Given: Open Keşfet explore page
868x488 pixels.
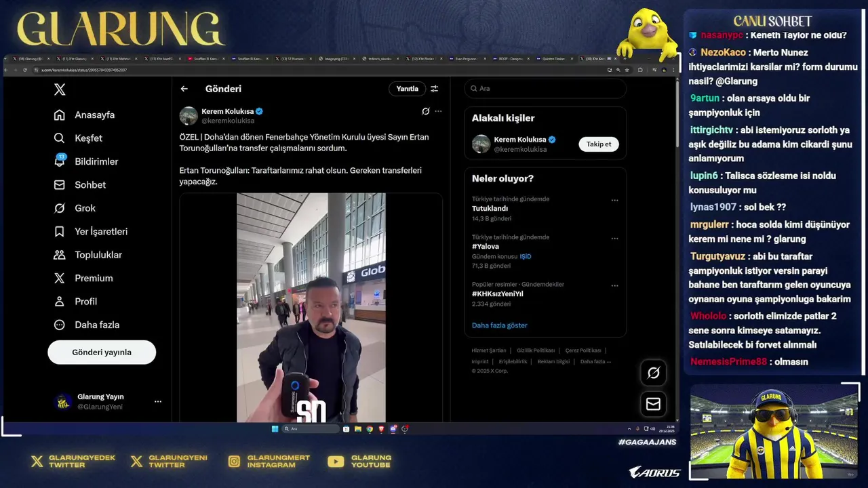Looking at the screenshot, I should (78, 138).
